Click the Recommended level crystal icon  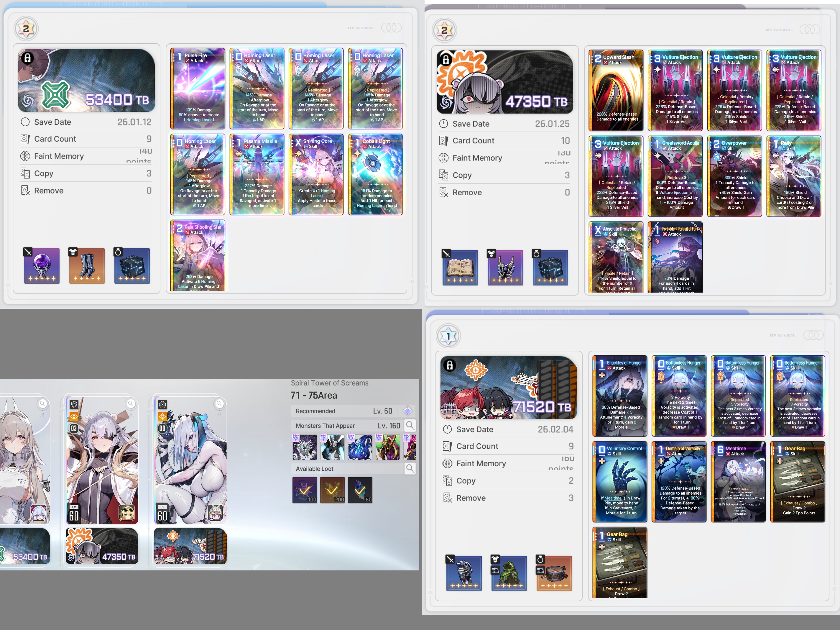click(x=407, y=411)
